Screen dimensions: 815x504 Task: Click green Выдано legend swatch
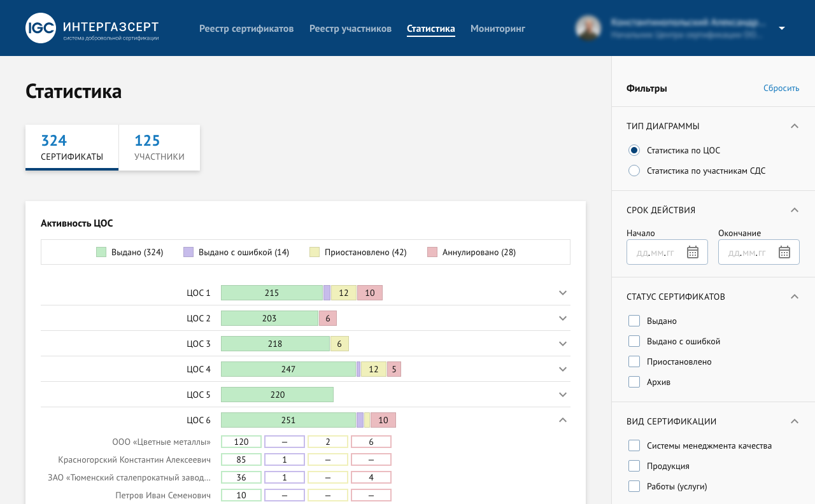101,252
